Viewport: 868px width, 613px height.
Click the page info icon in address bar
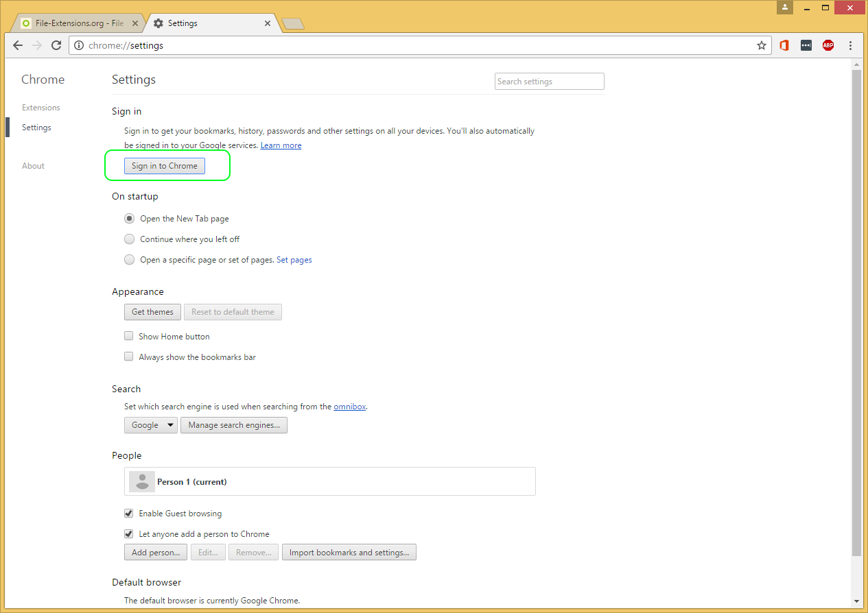(80, 45)
